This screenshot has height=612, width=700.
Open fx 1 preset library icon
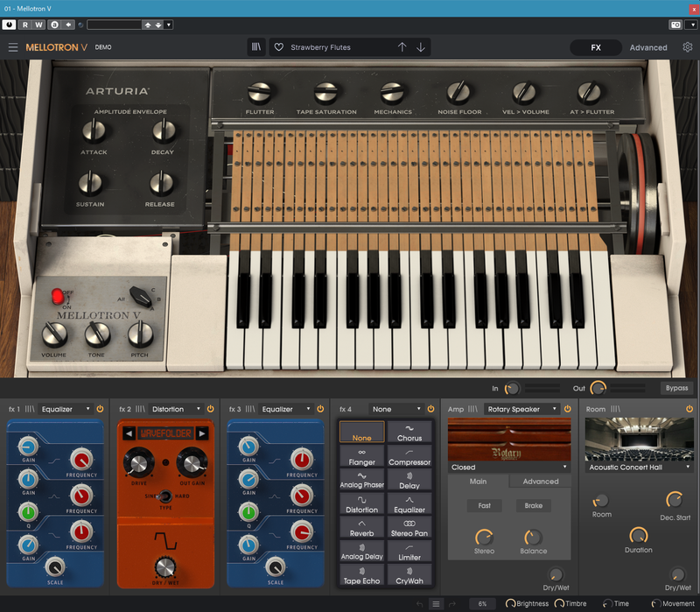pyautogui.click(x=30, y=409)
